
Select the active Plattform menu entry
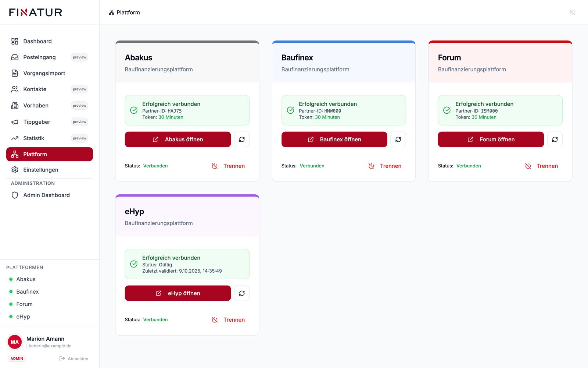(50, 154)
